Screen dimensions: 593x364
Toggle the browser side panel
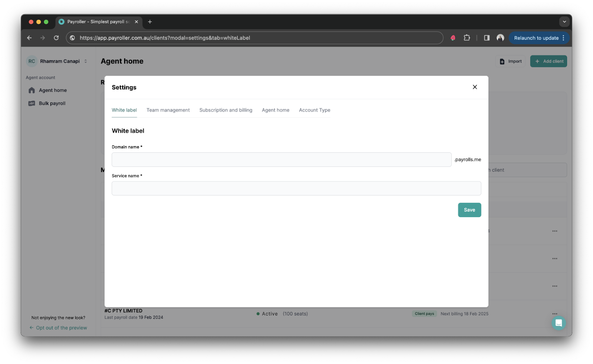pos(487,38)
